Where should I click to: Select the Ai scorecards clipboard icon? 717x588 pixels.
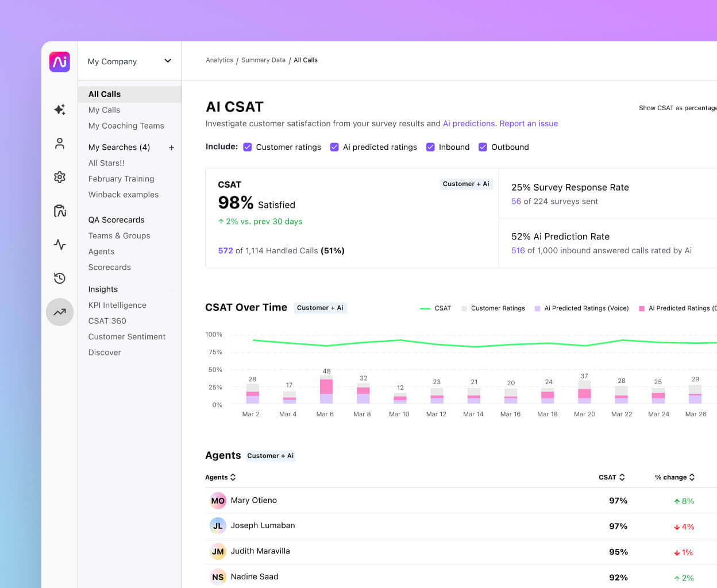click(x=60, y=211)
